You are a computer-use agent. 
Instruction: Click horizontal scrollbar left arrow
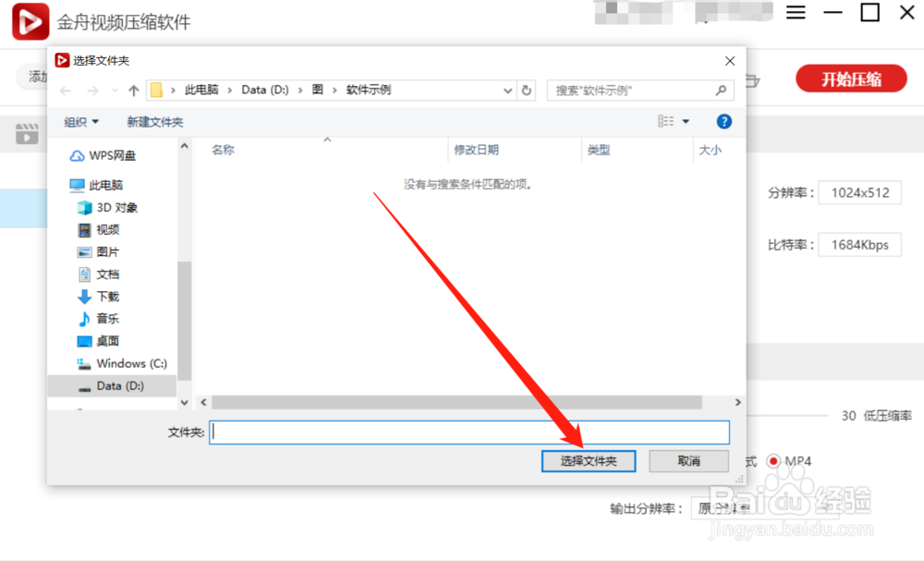point(203,402)
